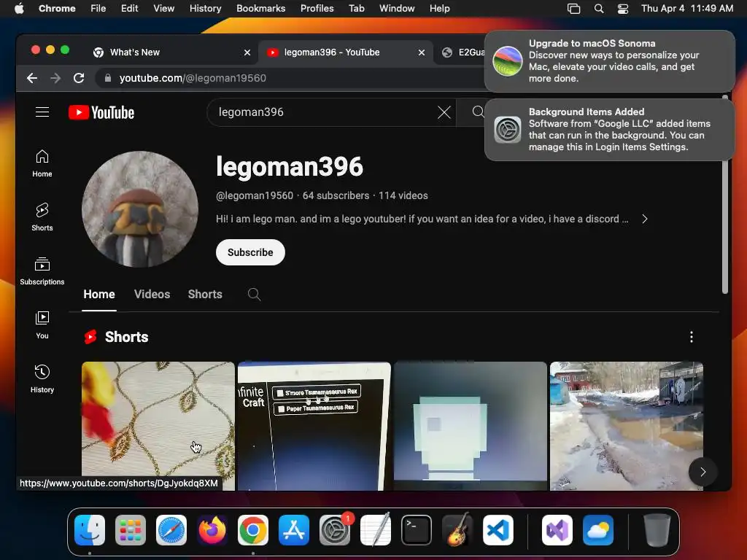
Task: Reload the page
Action: click(x=79, y=78)
